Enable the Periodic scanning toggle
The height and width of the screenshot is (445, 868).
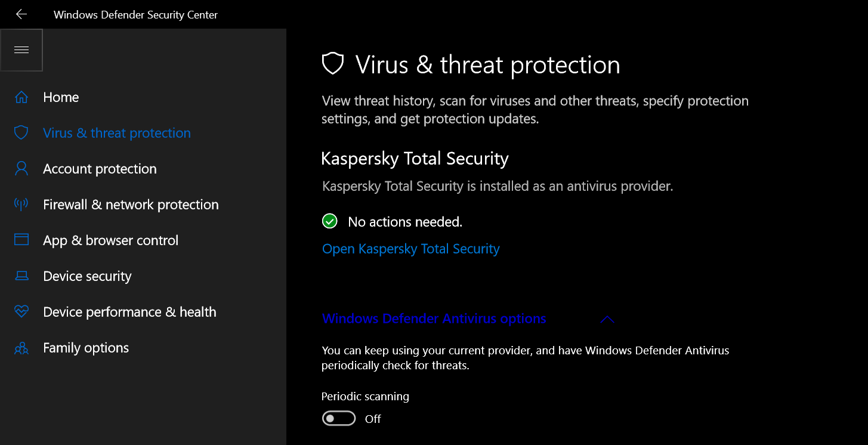[x=338, y=419]
